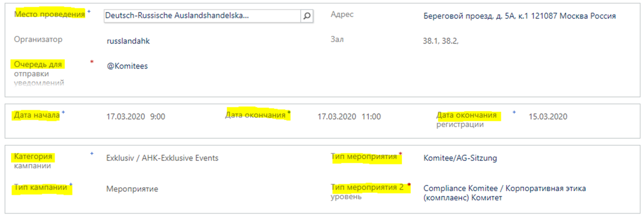Select the russlandahk organizer value
The image size is (644, 216).
tap(128, 41)
